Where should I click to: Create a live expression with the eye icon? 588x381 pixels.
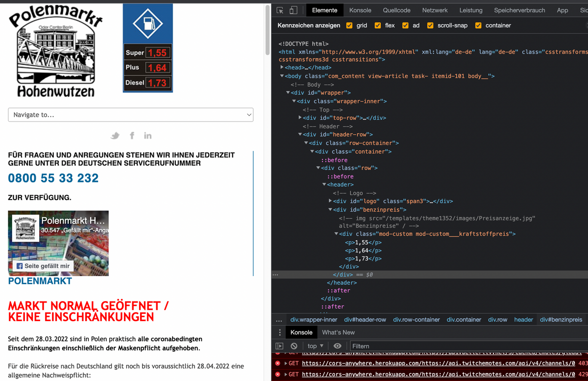coord(338,346)
